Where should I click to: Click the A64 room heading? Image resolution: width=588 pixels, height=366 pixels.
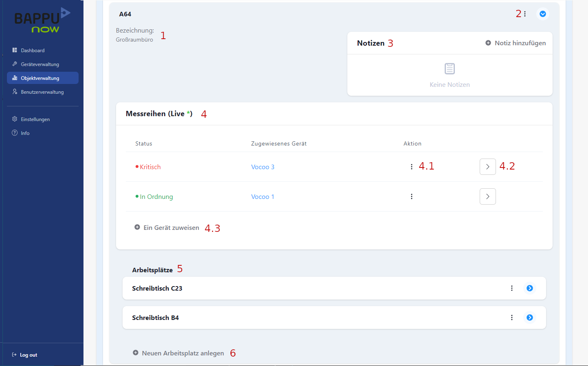[125, 14]
